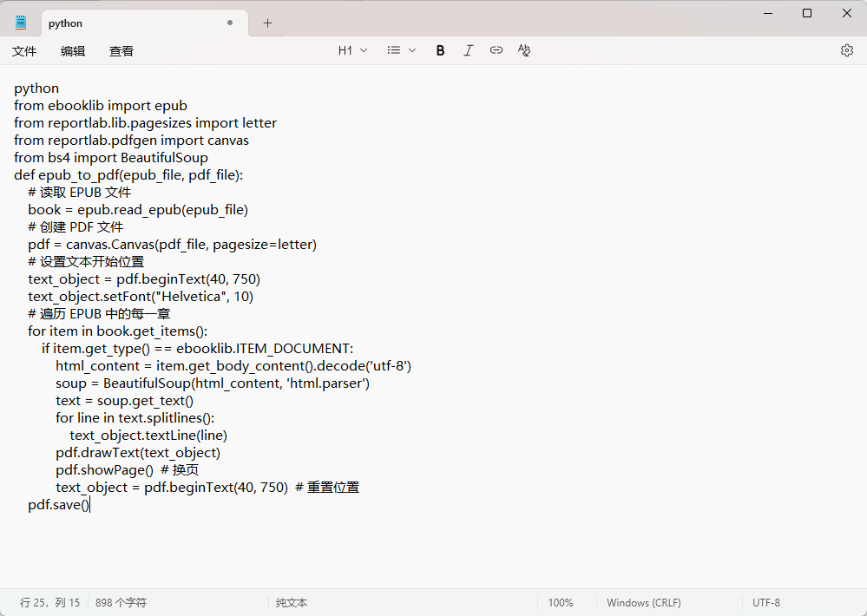
Task: Click line 'from reportlab.pdfgen import canvas'
Action: [x=132, y=141]
